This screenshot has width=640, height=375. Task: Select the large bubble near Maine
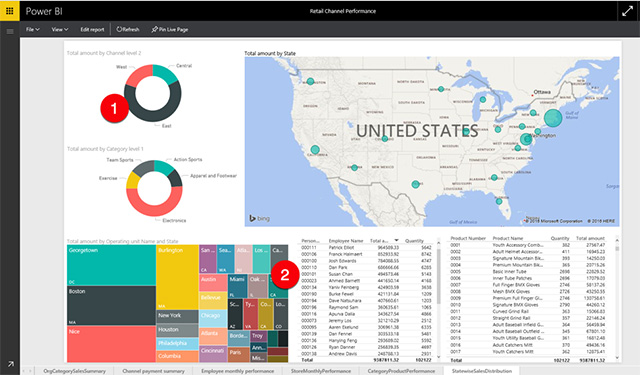click(553, 118)
